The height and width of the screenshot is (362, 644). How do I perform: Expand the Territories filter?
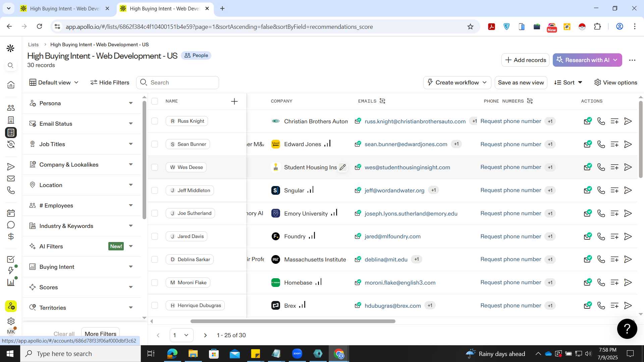click(82, 308)
